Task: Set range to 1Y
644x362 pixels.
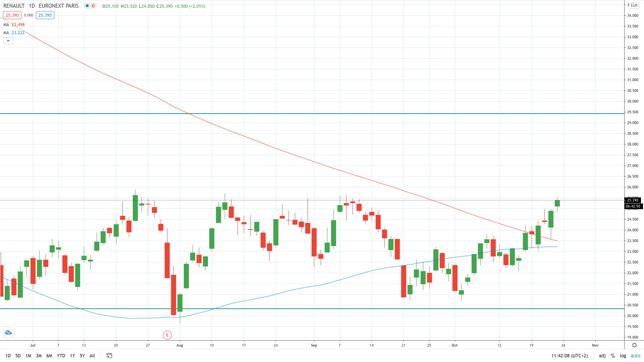Action: (x=72, y=356)
